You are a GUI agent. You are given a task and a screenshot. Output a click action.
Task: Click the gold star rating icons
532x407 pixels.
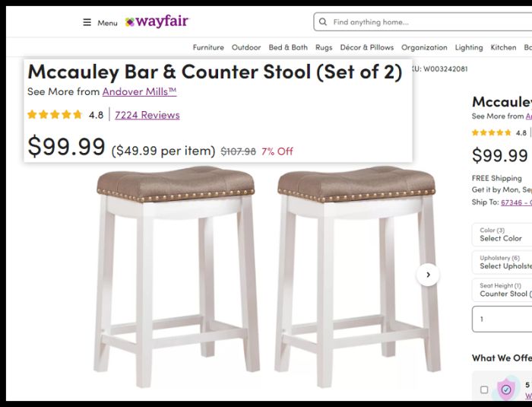tap(55, 115)
